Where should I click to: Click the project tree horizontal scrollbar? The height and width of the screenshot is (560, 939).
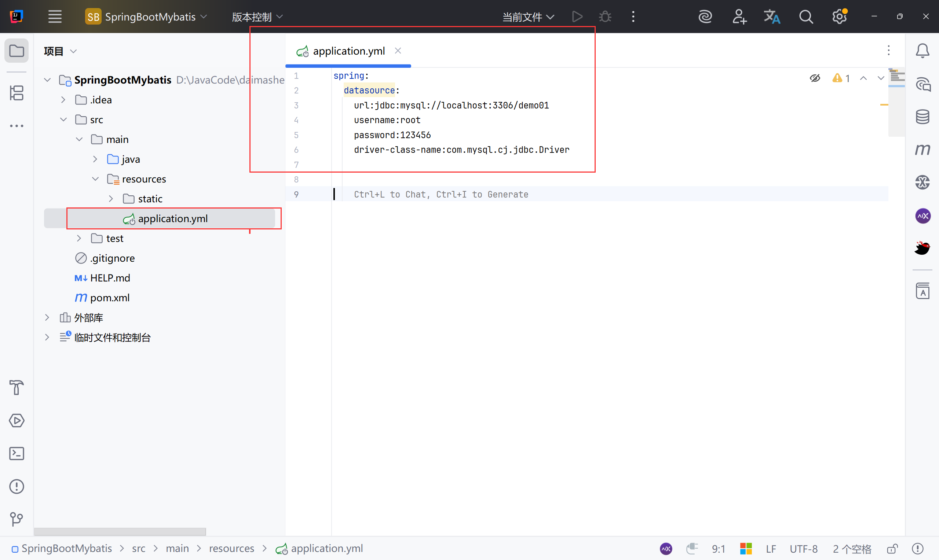click(120, 531)
